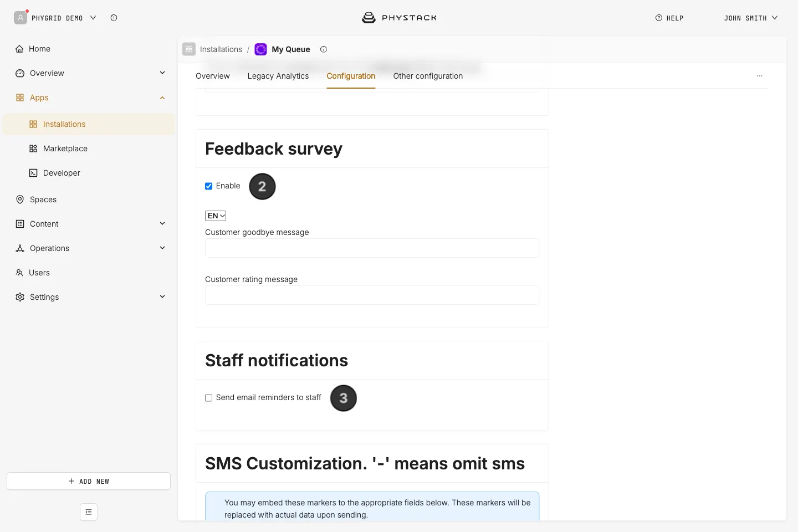This screenshot has height=532, width=798.
Task: Click the Content list icon in the sidebar
Action: click(20, 224)
